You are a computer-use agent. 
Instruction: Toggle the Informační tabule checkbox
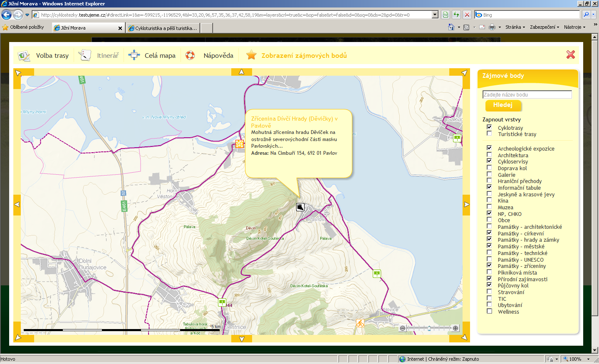tap(489, 187)
